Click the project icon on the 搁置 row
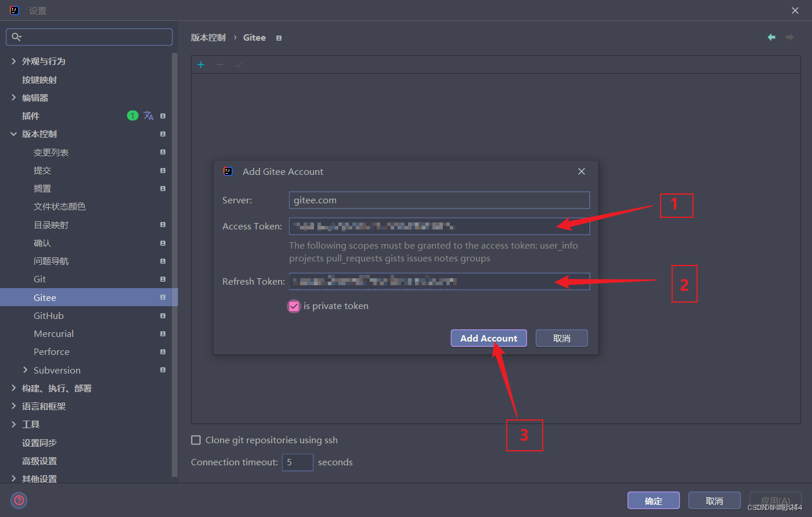Viewport: 812px width, 517px height. [x=163, y=188]
